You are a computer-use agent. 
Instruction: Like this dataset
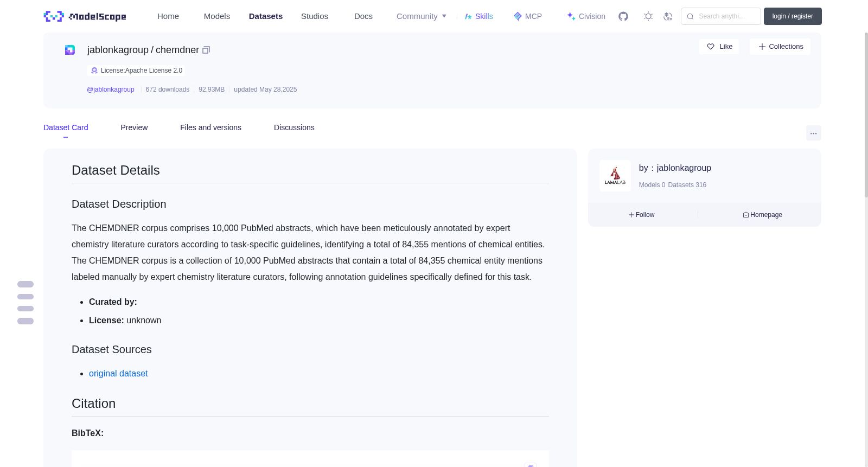(x=719, y=47)
